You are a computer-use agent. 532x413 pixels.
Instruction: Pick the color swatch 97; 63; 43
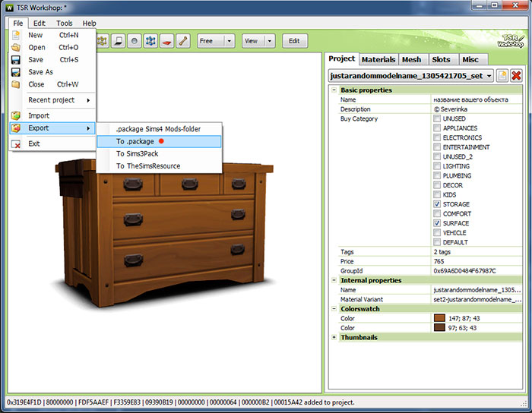click(x=439, y=328)
